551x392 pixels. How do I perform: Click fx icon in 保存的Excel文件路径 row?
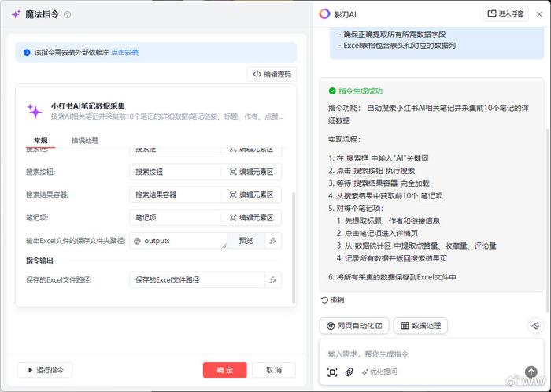point(273,280)
